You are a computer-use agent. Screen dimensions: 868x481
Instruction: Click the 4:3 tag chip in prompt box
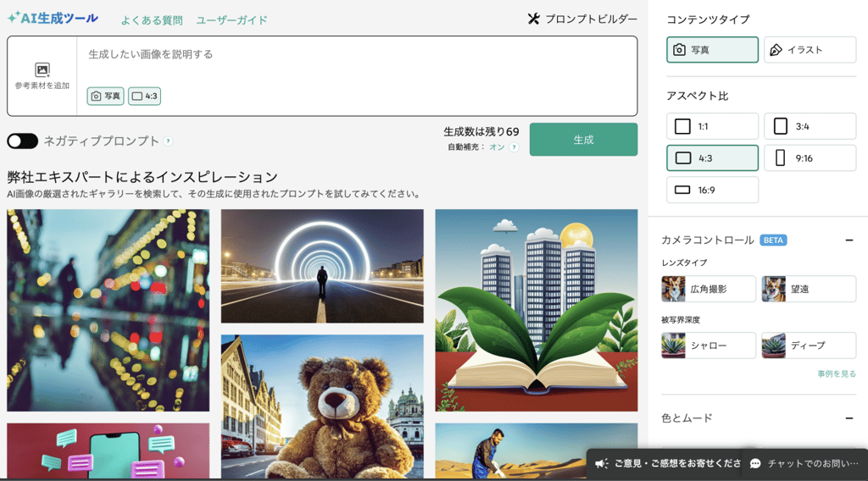(144, 96)
